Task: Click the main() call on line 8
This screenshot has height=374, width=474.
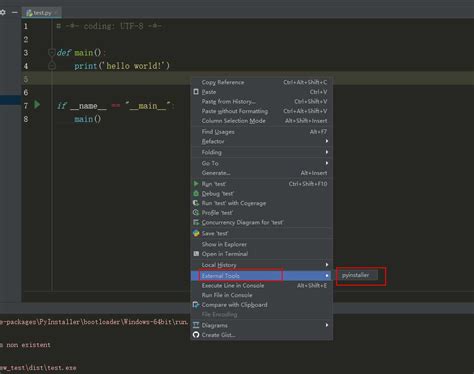Action: [87, 119]
